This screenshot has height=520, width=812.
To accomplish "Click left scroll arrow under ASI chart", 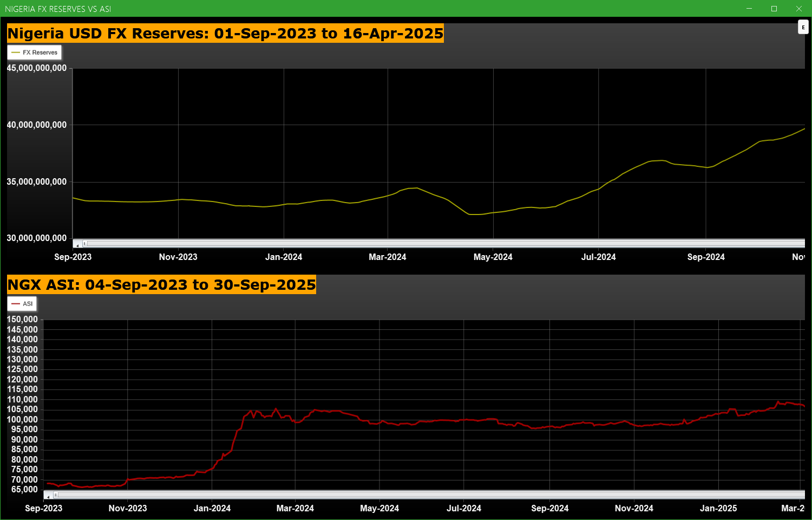I will tap(48, 496).
